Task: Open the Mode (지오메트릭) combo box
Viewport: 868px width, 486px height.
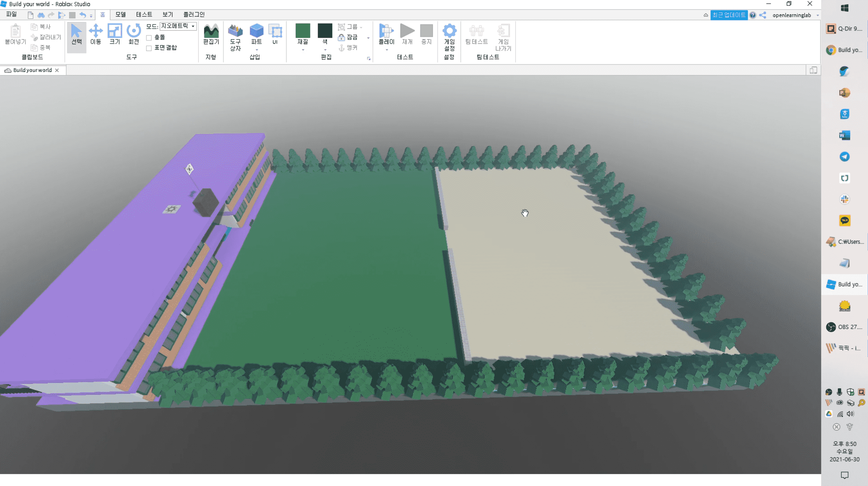Action: tap(178, 26)
